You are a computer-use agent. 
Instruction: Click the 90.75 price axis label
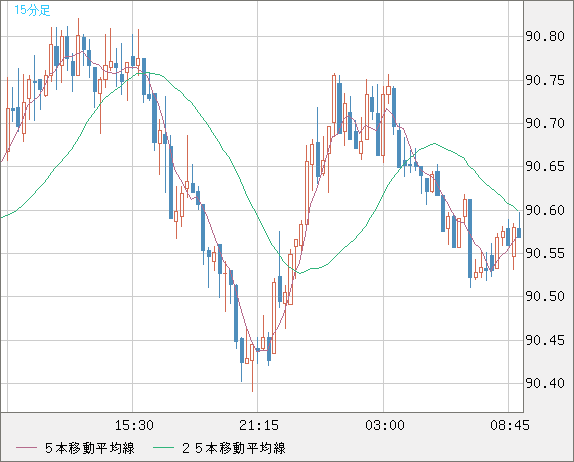coord(545,80)
